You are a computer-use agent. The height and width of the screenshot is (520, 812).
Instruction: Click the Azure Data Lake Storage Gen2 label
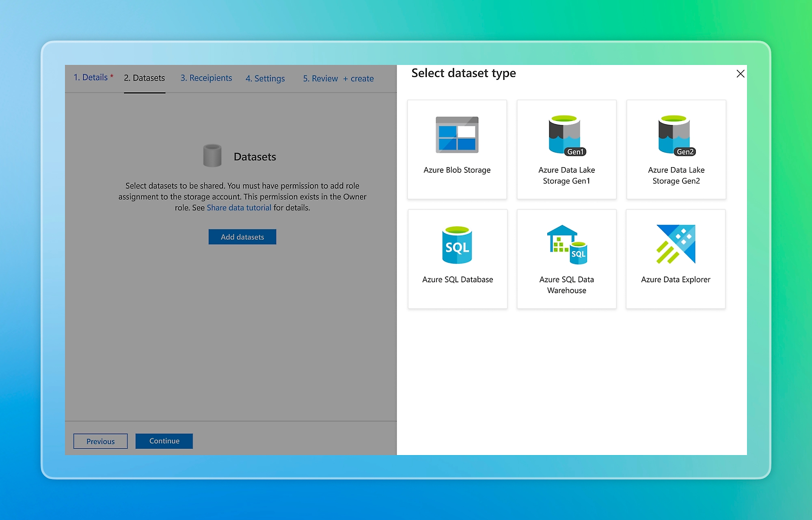[676, 175]
